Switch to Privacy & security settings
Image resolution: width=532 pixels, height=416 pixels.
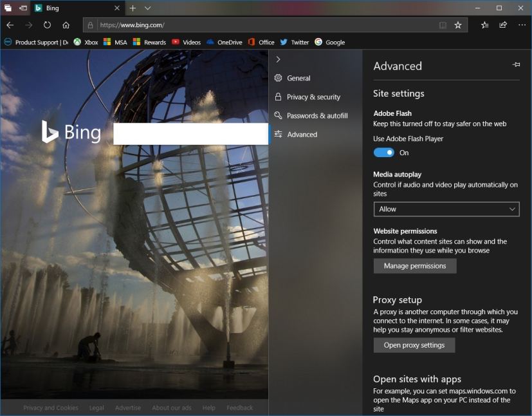[315, 97]
